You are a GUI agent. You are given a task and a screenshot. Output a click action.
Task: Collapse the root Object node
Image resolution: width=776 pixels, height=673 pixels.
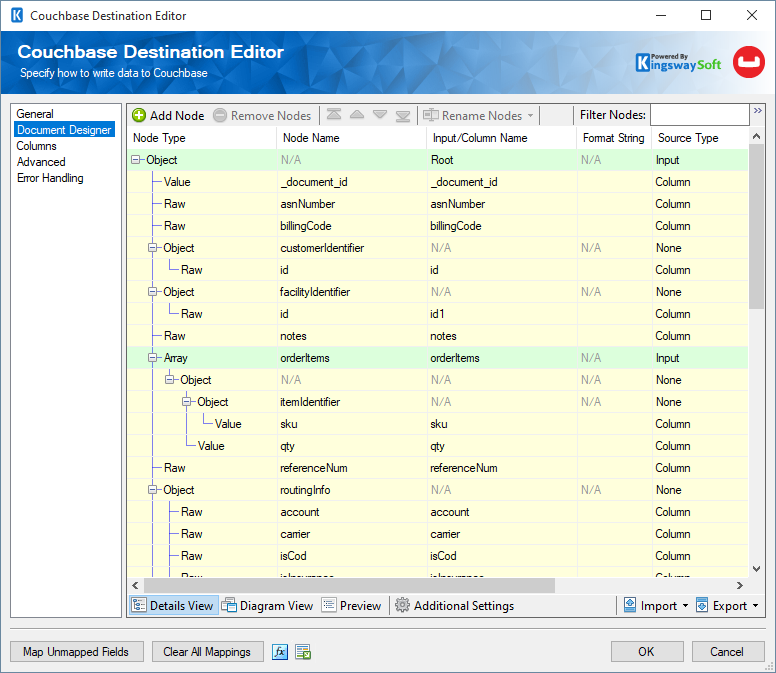(136, 160)
